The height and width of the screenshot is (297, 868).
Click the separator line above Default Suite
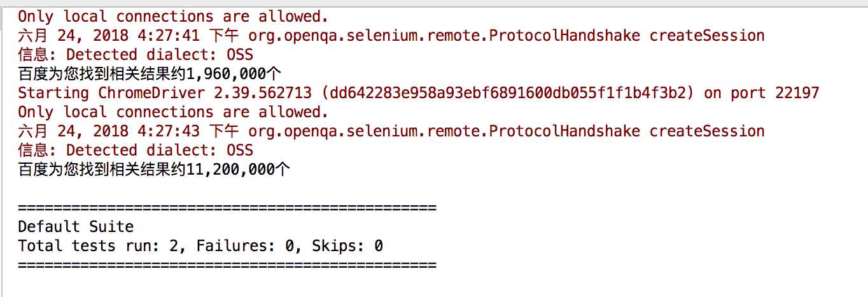coord(227,208)
